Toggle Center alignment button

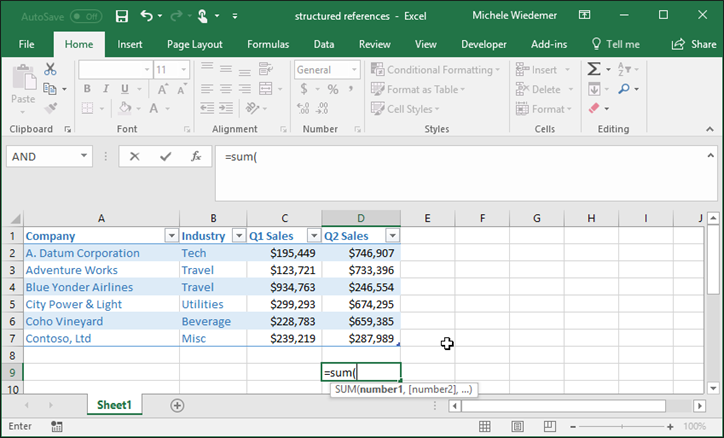[226, 89]
